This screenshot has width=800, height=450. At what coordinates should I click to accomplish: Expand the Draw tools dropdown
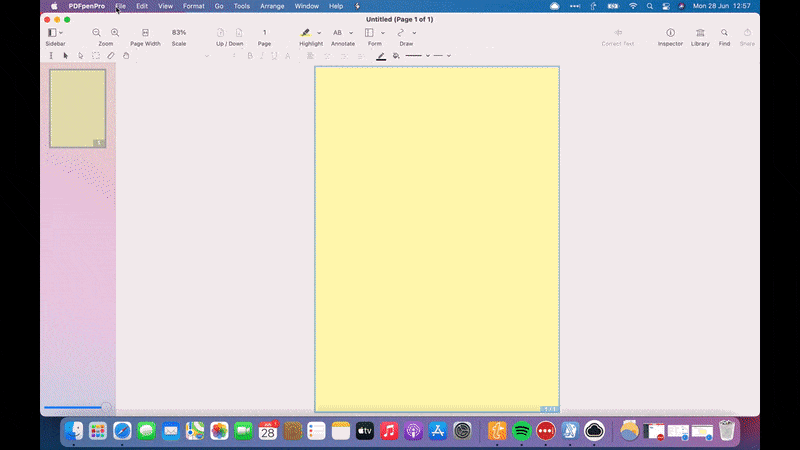[414, 33]
